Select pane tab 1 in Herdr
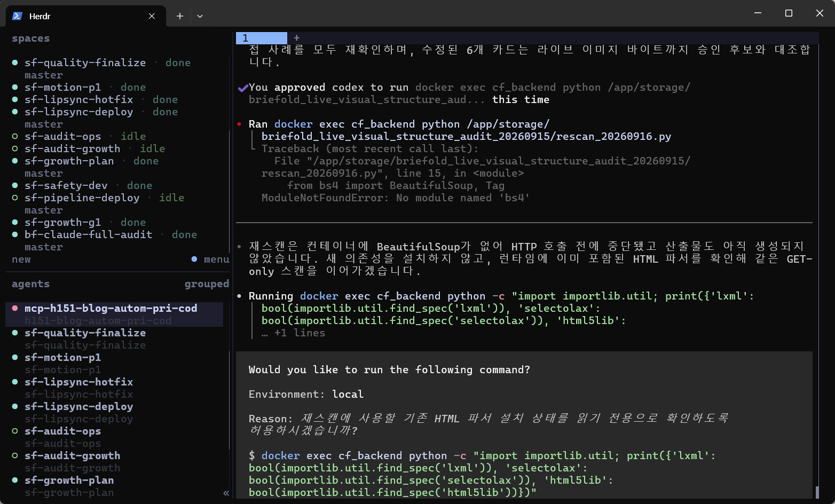This screenshot has height=504, width=835. [x=262, y=38]
